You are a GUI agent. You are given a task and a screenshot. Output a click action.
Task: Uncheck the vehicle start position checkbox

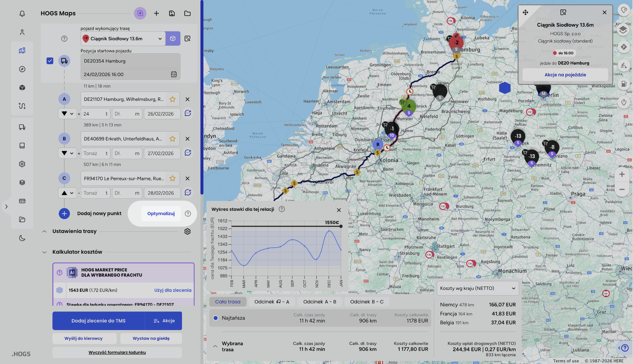(x=50, y=61)
